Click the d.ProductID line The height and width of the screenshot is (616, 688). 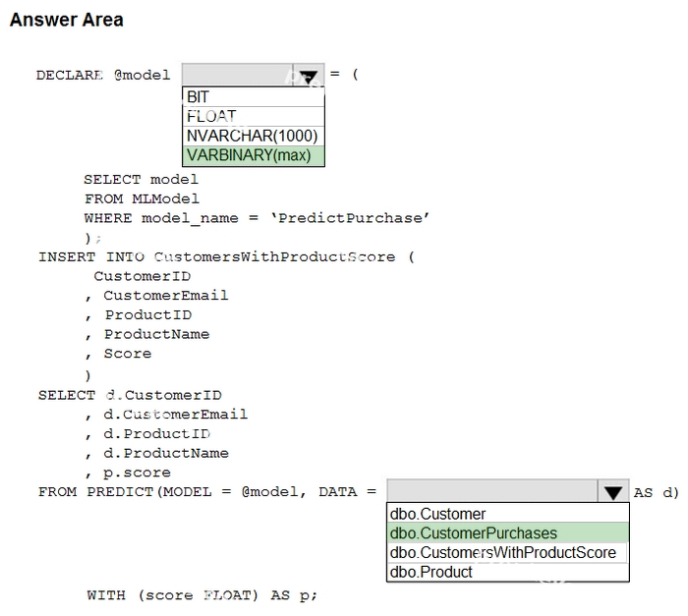click(157, 433)
